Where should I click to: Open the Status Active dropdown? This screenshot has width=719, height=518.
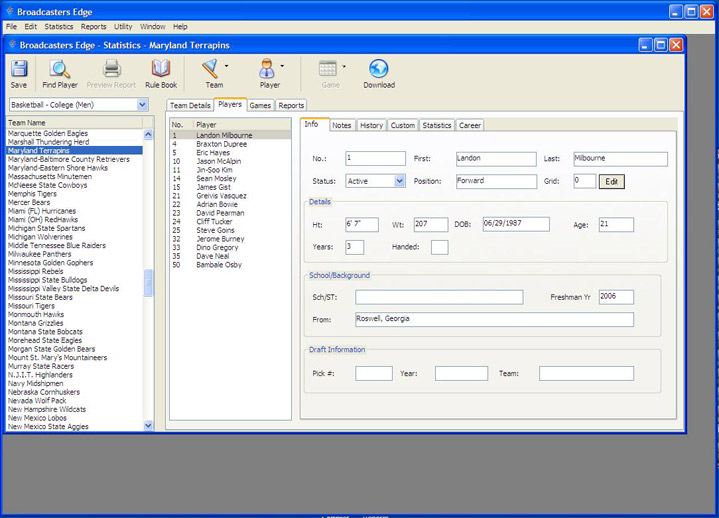point(399,181)
